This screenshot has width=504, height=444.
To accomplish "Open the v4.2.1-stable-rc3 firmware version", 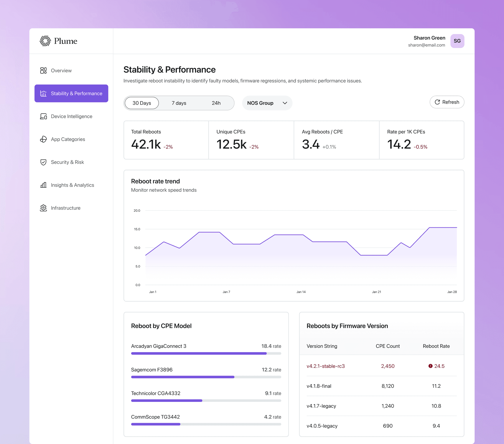I will (x=326, y=366).
